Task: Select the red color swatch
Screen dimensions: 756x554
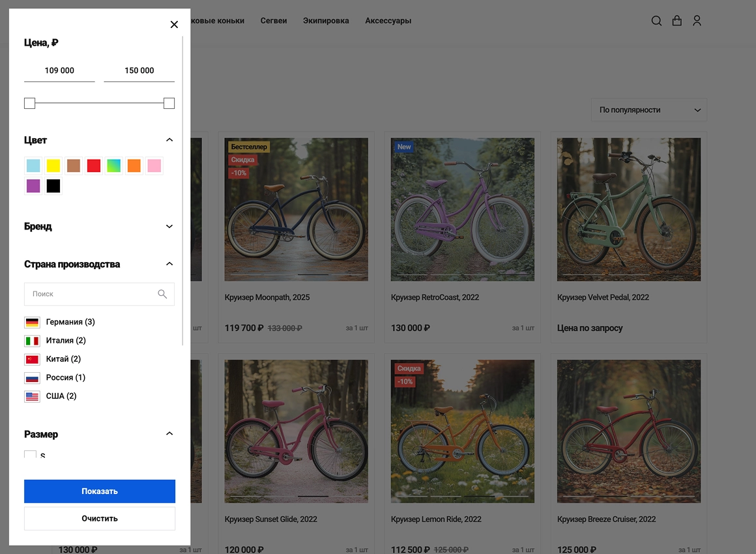Action: [93, 166]
